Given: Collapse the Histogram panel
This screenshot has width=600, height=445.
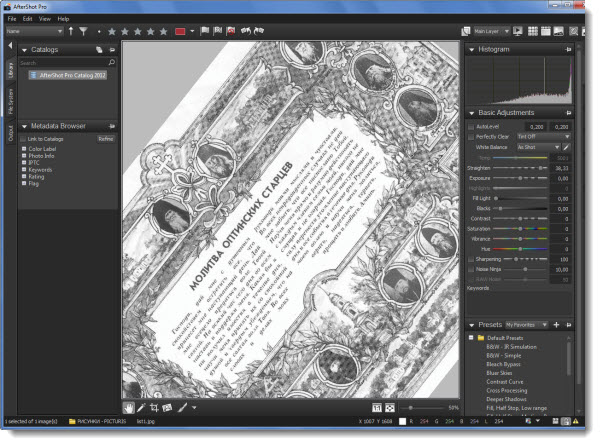Looking at the screenshot, I should pos(471,50).
